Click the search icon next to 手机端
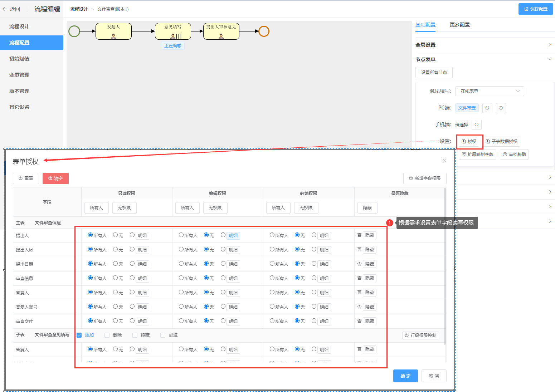 tap(476, 125)
